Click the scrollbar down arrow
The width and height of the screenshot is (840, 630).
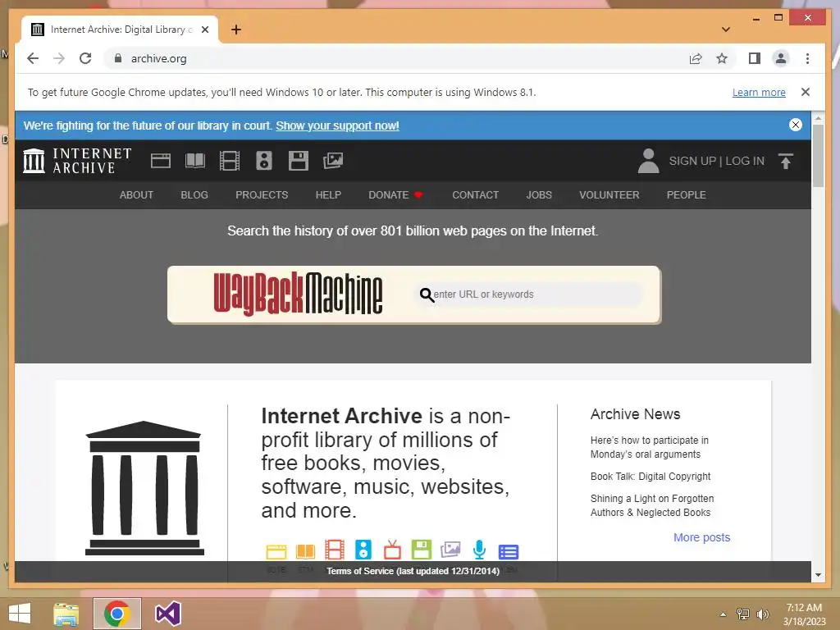[x=818, y=575]
